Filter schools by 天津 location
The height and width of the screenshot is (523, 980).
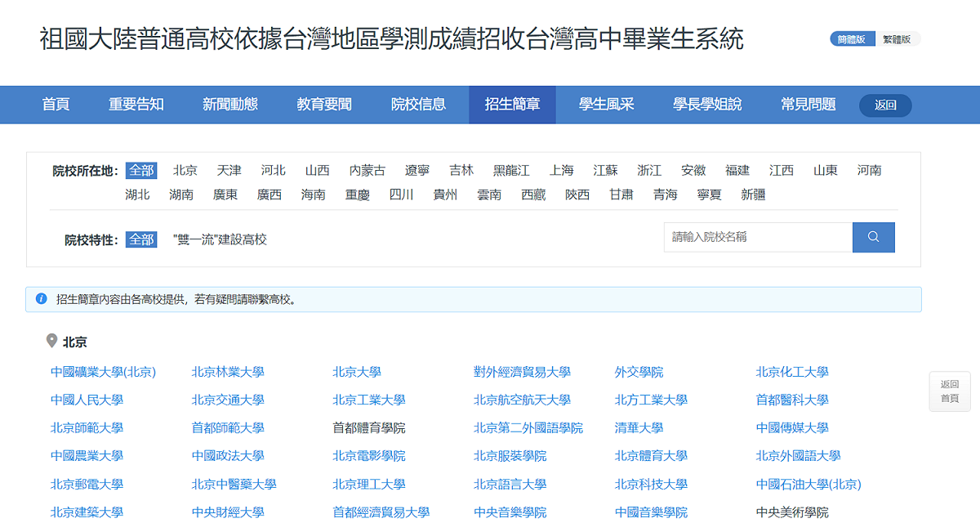229,170
